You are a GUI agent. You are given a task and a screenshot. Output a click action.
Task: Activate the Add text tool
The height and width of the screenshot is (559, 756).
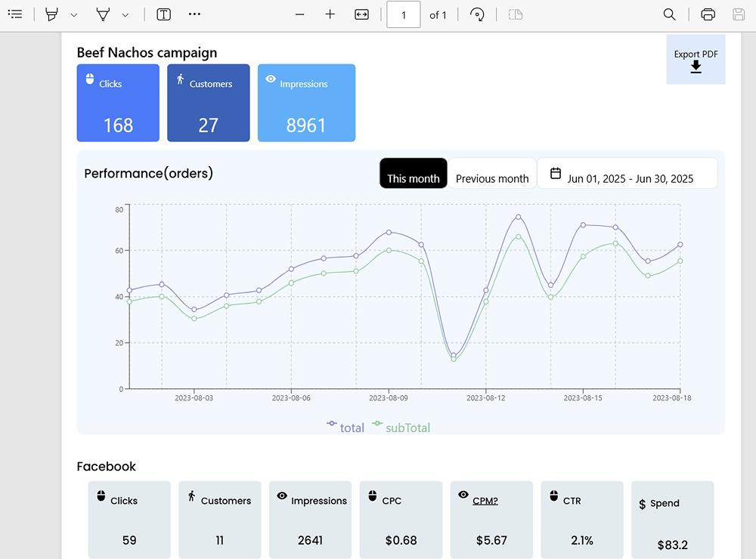pos(163,14)
